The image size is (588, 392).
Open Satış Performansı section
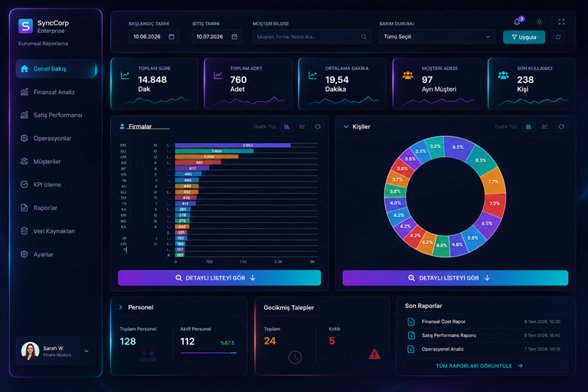[x=56, y=115]
